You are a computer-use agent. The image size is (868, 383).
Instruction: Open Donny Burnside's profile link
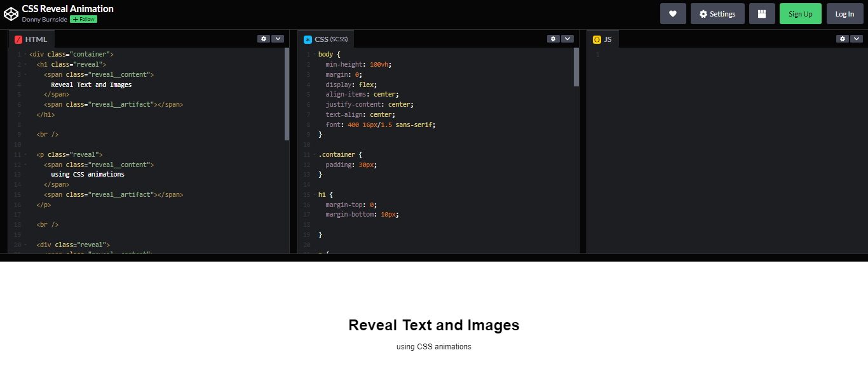coord(44,20)
